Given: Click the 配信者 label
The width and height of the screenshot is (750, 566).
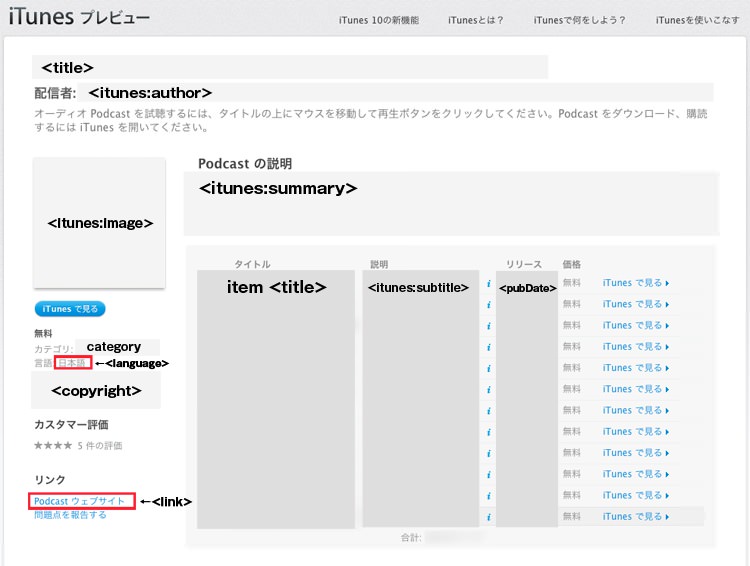Looking at the screenshot, I should 55,93.
